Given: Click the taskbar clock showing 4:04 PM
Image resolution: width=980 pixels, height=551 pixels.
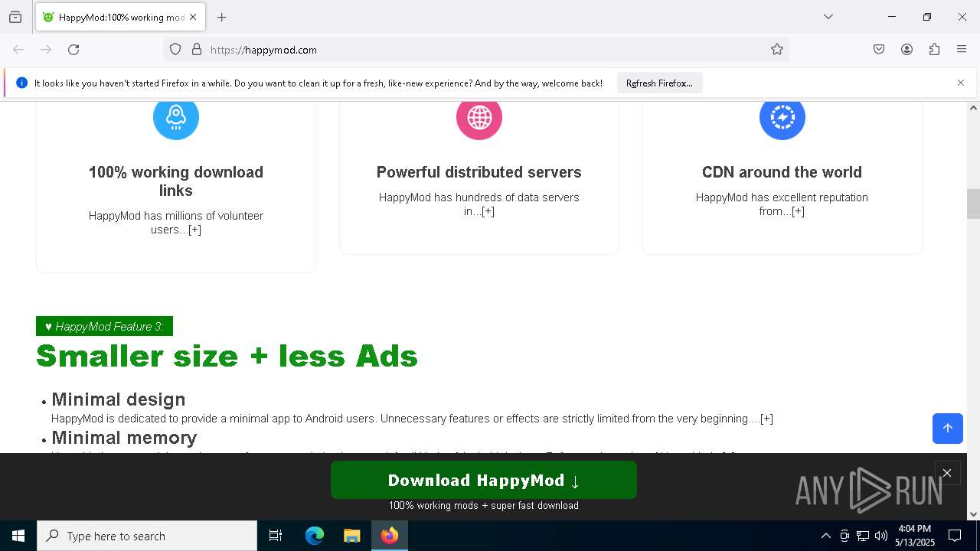Looking at the screenshot, I should [x=915, y=536].
